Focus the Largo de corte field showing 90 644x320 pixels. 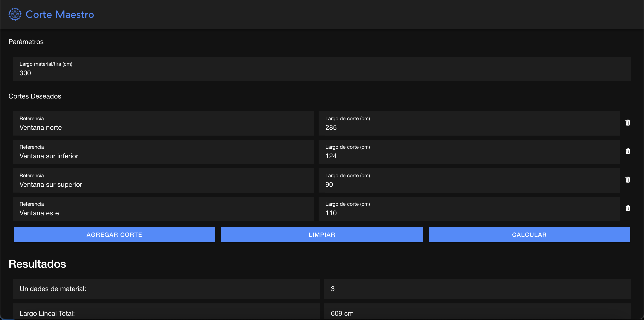[469, 180]
